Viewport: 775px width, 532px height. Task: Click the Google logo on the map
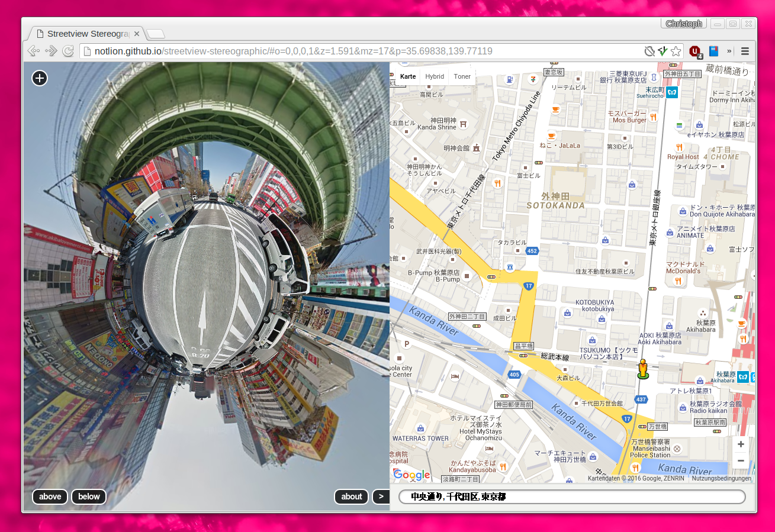[x=411, y=475]
